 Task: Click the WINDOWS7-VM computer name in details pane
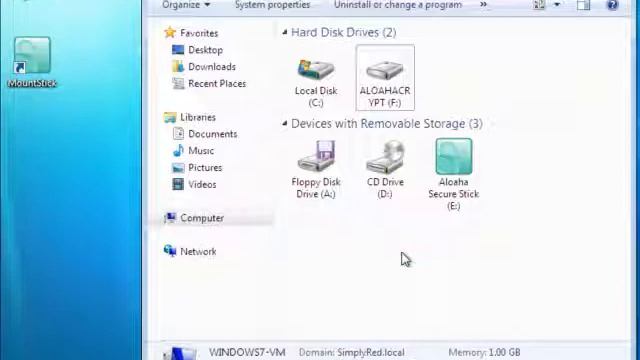(x=247, y=352)
